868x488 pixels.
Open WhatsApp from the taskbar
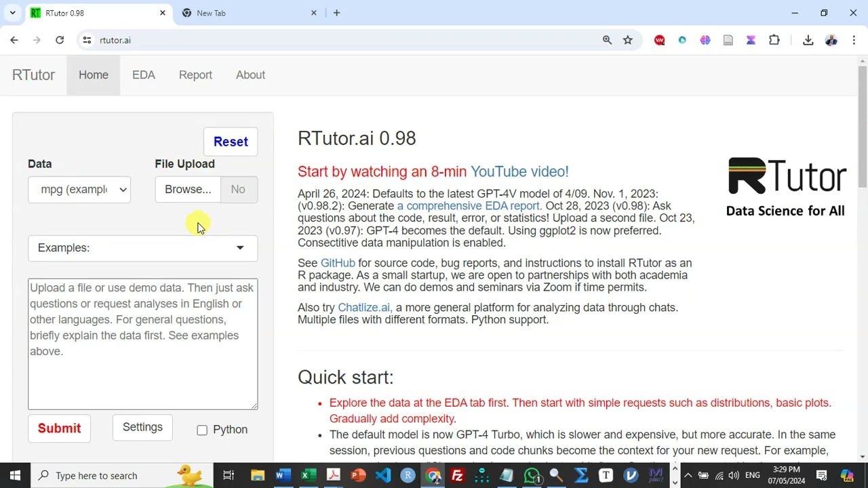point(533,475)
